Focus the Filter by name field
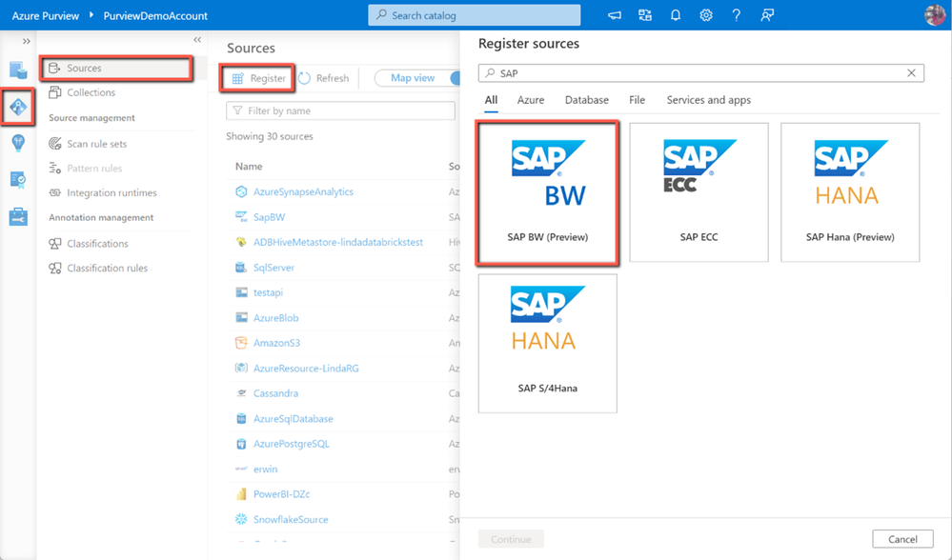 pos(340,110)
